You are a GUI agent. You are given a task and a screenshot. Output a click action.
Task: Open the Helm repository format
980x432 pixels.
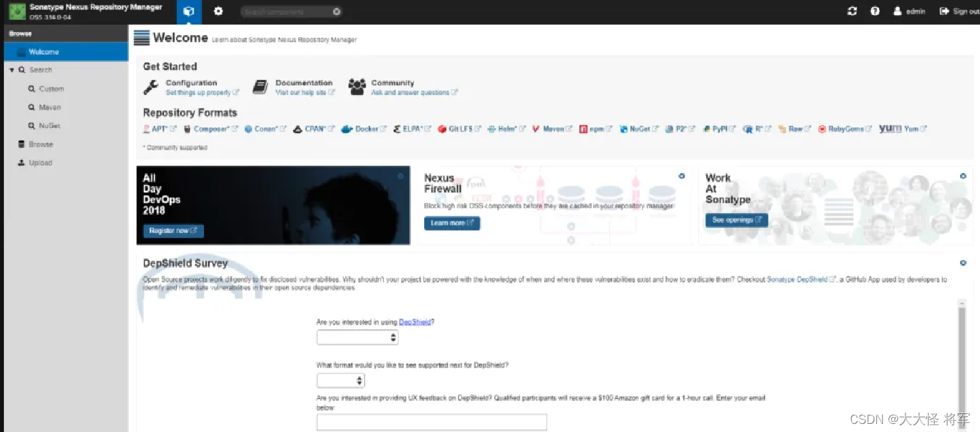(507, 129)
